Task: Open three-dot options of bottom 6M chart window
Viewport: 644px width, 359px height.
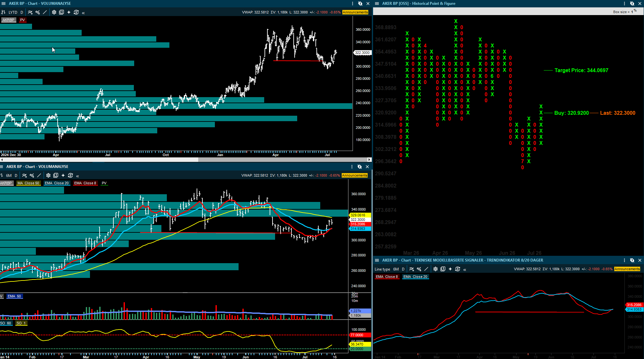Action: tap(352, 167)
